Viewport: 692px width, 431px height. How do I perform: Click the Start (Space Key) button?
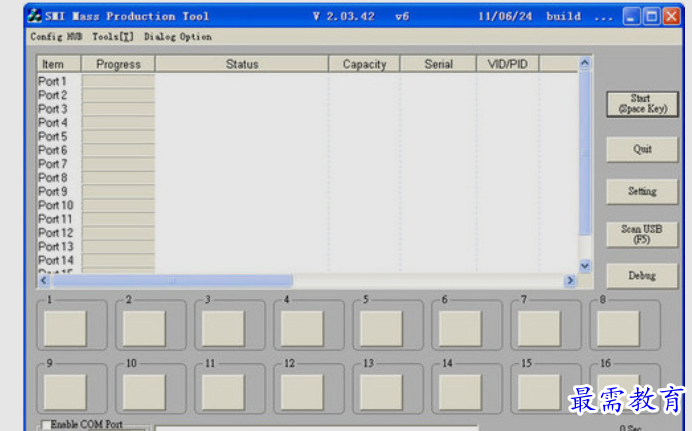click(642, 104)
